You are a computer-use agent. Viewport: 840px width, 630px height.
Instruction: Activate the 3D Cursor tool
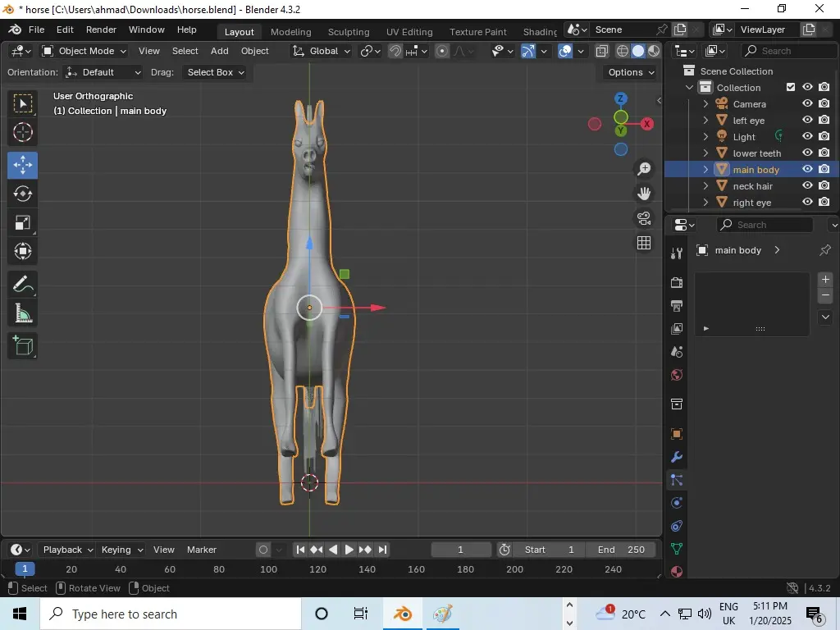click(x=22, y=132)
